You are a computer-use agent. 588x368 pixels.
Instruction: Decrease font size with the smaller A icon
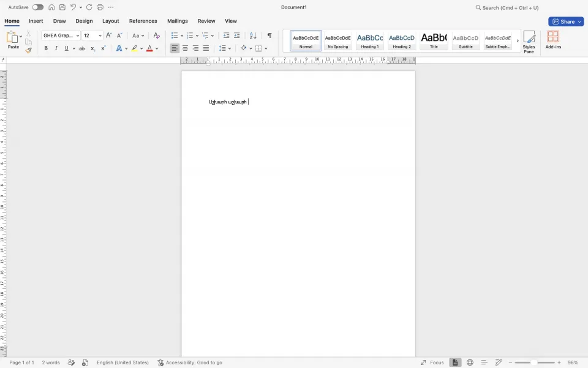point(119,36)
